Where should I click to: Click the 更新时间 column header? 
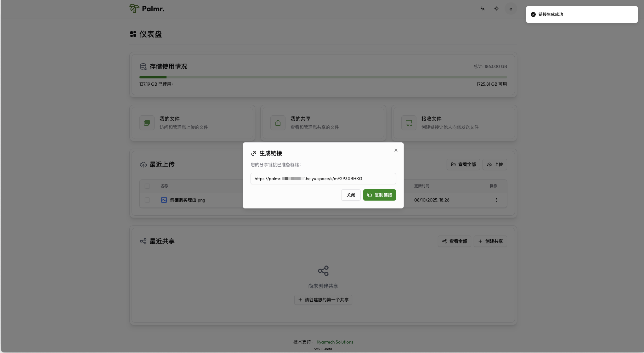click(x=422, y=186)
